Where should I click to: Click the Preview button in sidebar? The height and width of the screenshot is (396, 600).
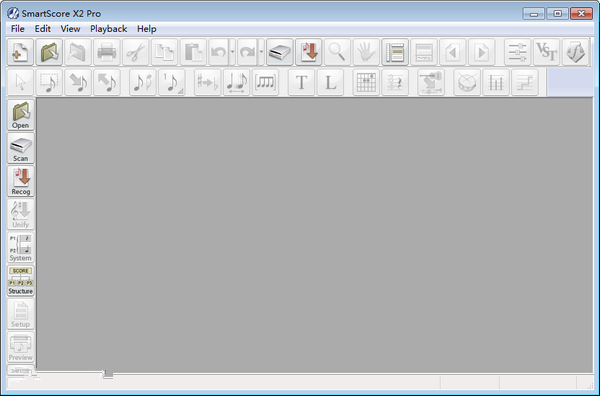21,347
